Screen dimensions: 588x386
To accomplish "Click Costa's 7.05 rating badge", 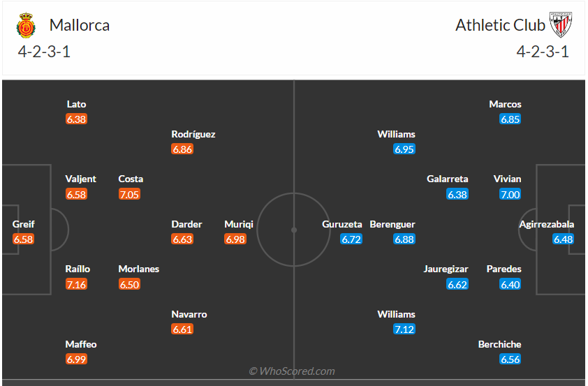I will point(129,195).
